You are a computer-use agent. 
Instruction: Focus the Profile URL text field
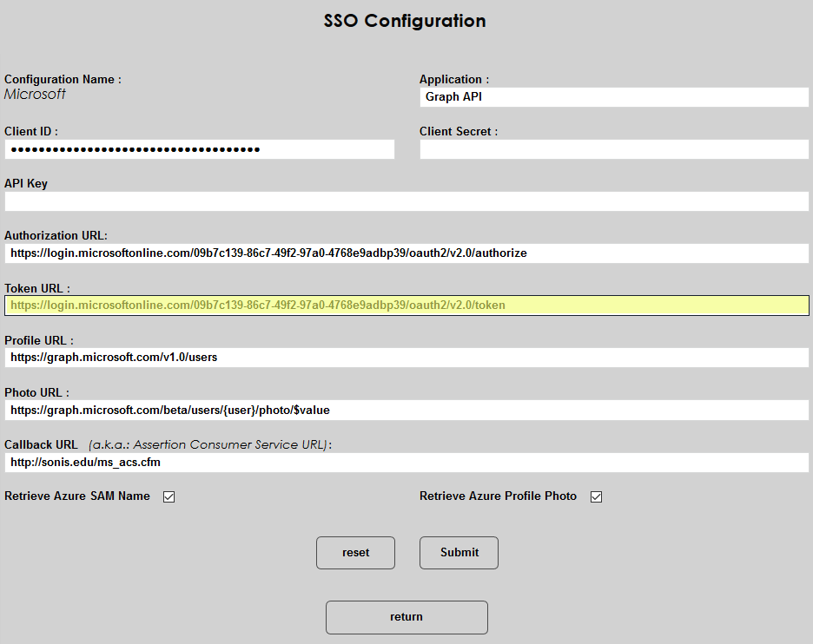click(406, 358)
